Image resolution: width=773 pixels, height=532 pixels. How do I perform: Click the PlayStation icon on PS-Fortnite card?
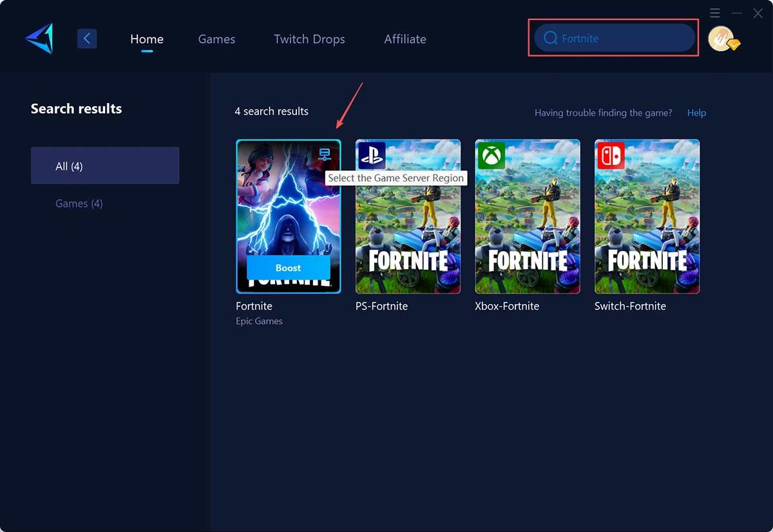tap(372, 155)
